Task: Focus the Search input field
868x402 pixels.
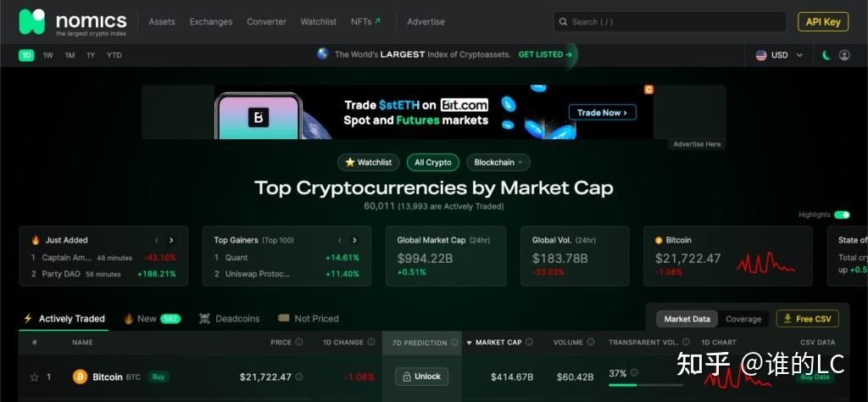Action: click(670, 22)
